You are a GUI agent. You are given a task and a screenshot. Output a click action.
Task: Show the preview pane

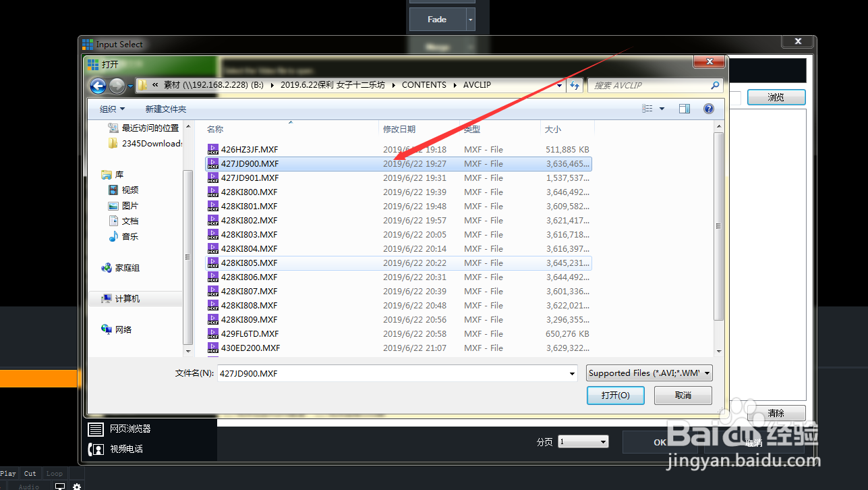coord(685,109)
